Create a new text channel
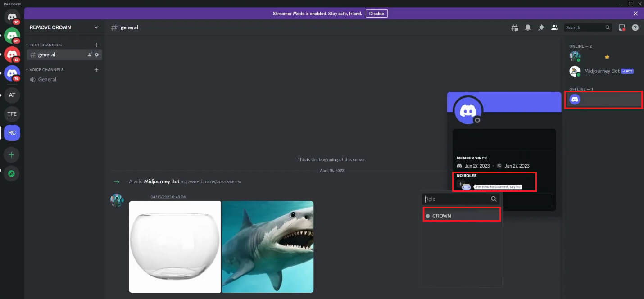The width and height of the screenshot is (644, 299). tap(96, 45)
